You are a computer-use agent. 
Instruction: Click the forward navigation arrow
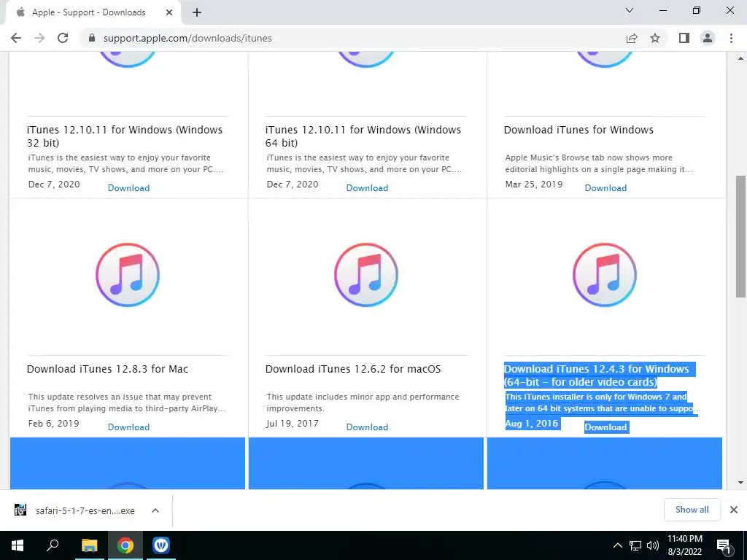coord(39,38)
